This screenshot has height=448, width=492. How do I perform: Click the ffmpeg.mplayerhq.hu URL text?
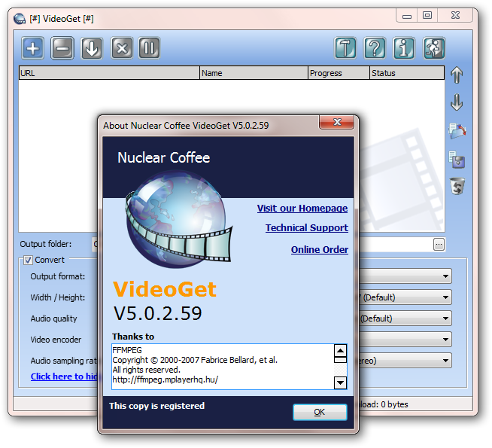coord(165,379)
